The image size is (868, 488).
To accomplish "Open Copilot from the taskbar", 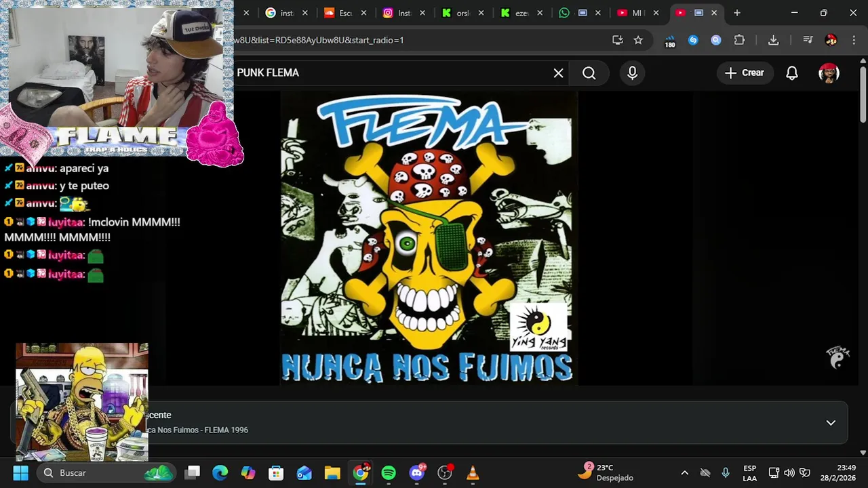I will tap(248, 472).
